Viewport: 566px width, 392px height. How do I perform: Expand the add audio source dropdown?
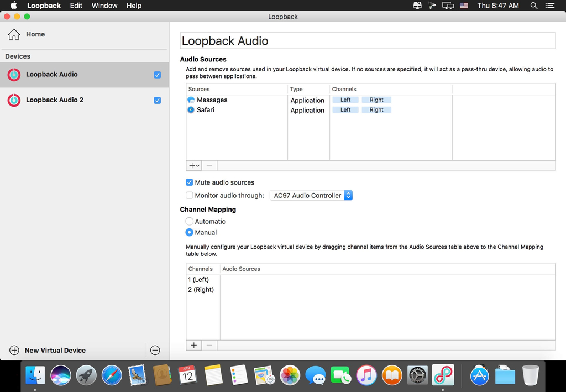click(194, 165)
